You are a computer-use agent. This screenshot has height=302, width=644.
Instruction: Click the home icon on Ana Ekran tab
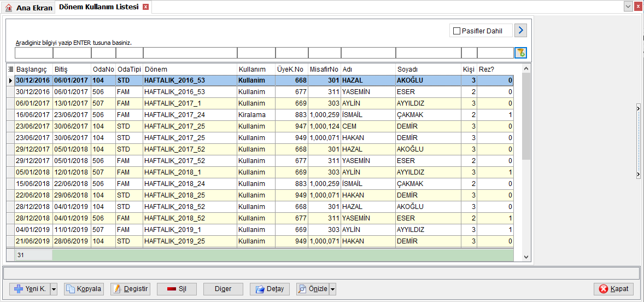(x=9, y=8)
